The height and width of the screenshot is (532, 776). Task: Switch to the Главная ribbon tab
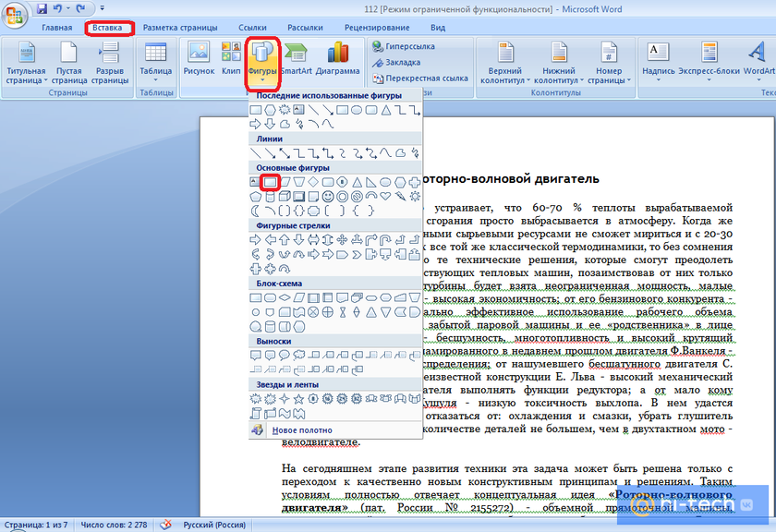pos(57,27)
